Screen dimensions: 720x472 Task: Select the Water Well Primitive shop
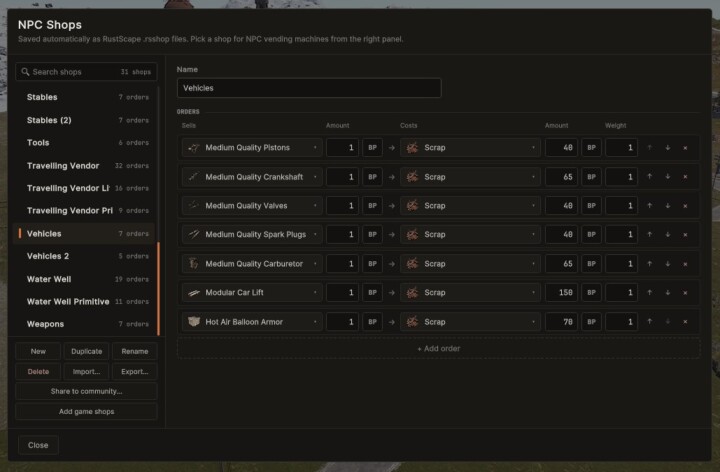point(85,302)
